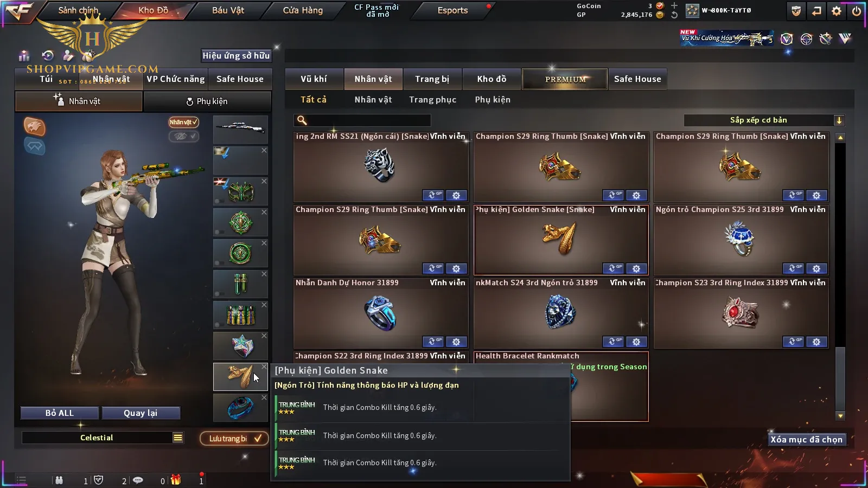Image resolution: width=868 pixels, height=488 pixels.
Task: Click the Xóa mục đã chọn button
Action: coord(807,440)
